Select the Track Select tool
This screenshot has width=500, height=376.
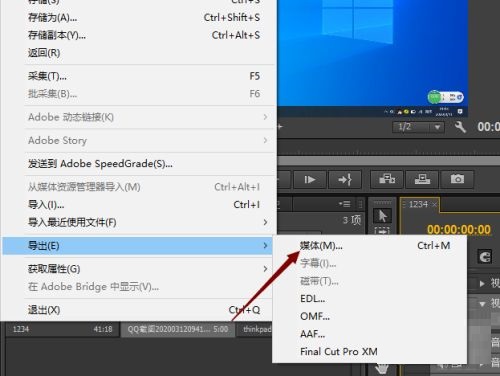tap(382, 230)
